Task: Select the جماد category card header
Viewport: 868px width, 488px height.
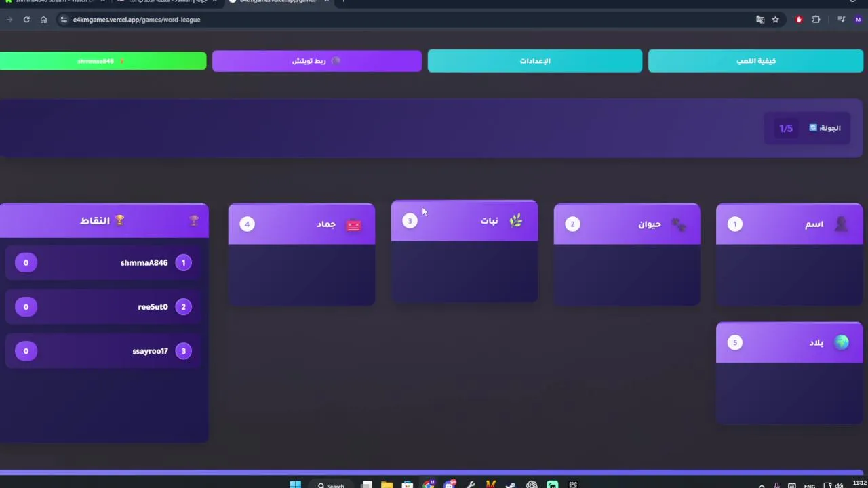Action: (x=302, y=224)
